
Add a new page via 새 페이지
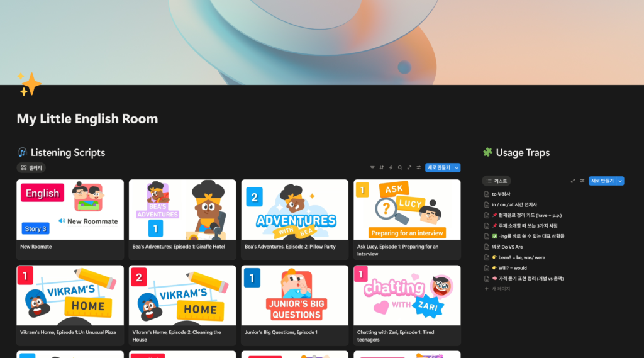[501, 289]
